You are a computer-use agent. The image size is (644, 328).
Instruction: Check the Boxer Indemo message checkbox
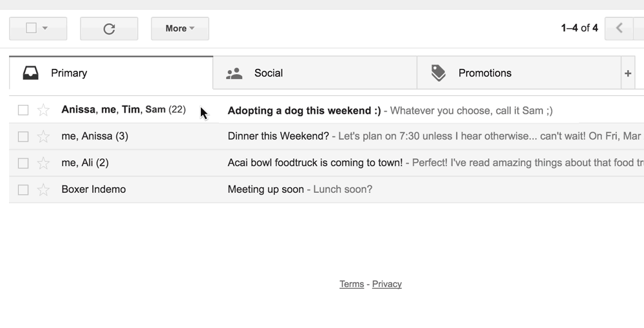pyautogui.click(x=23, y=190)
